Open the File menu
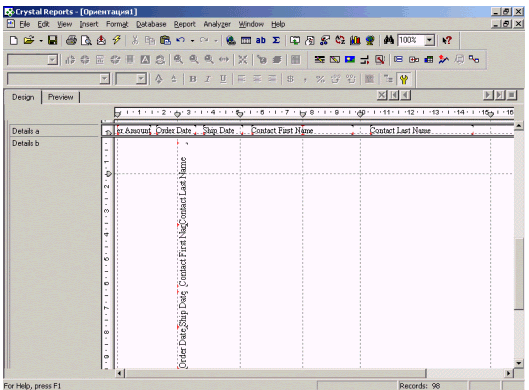Image resolution: width=529 pixels, height=390 pixels. (25, 24)
